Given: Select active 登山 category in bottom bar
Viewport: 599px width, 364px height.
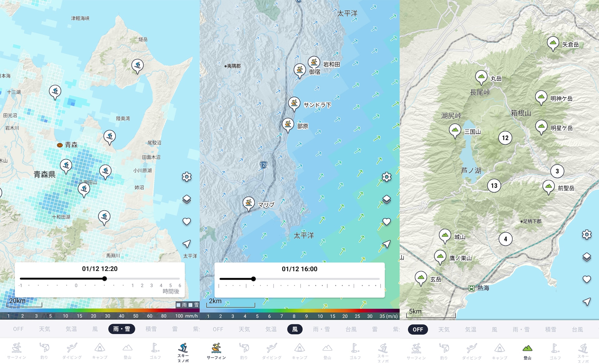Looking at the screenshot, I should pos(527,351).
